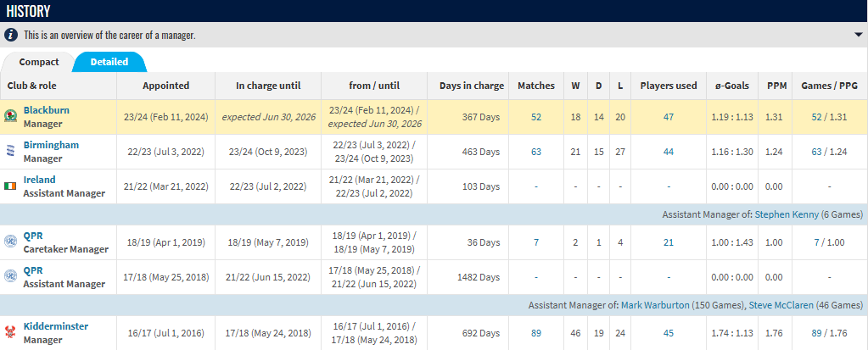Screen dimensions: 868x350
Task: Click Blackburn matches count 52
Action: click(x=536, y=117)
